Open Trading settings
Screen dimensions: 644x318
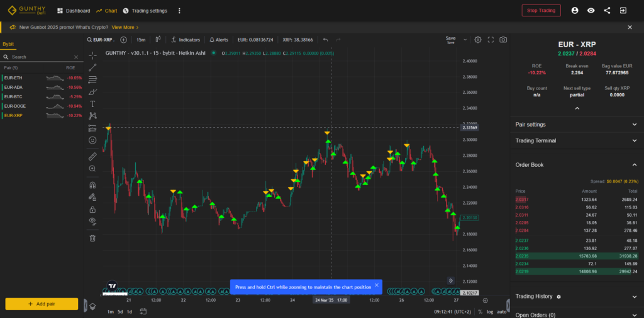pos(145,11)
